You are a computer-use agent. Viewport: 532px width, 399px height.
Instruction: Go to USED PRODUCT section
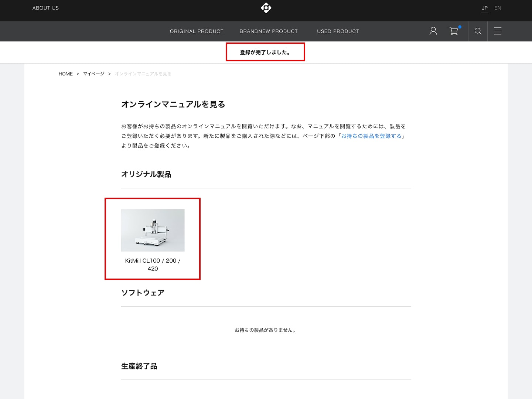(x=338, y=31)
